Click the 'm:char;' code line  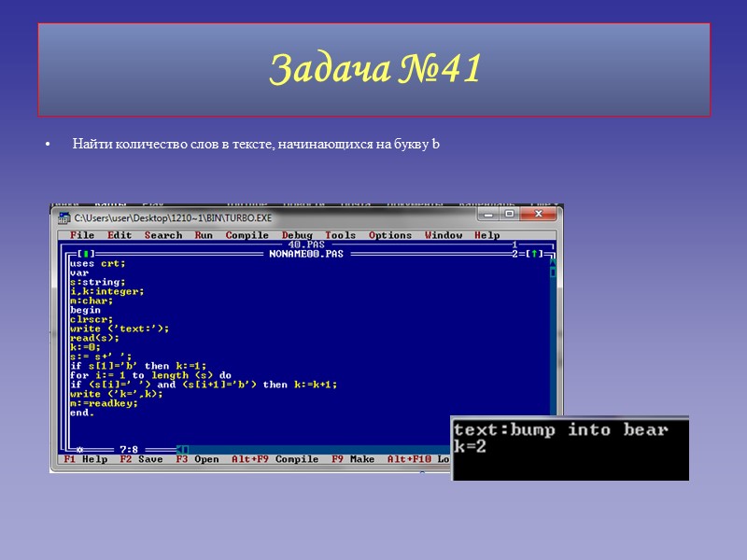pyautogui.click(x=92, y=301)
